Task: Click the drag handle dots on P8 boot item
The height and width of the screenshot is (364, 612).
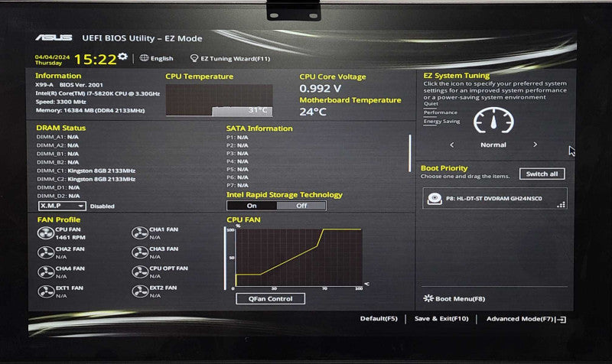Action: (x=561, y=204)
